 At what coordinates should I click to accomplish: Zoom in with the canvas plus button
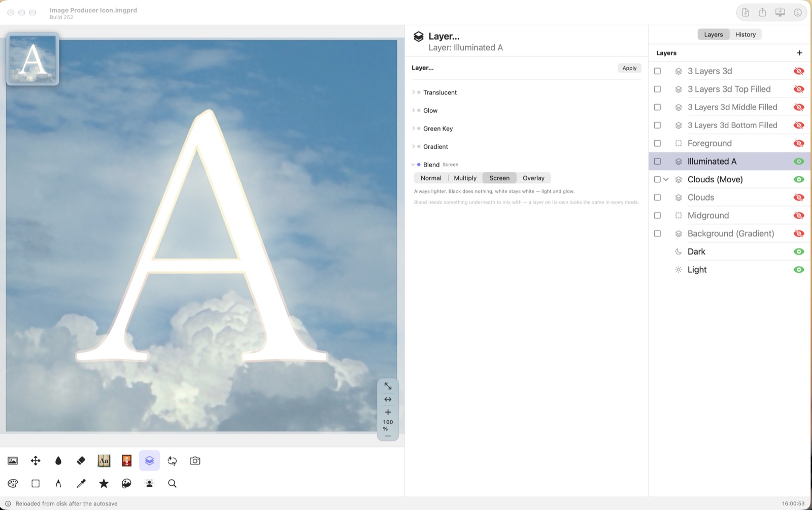click(388, 412)
